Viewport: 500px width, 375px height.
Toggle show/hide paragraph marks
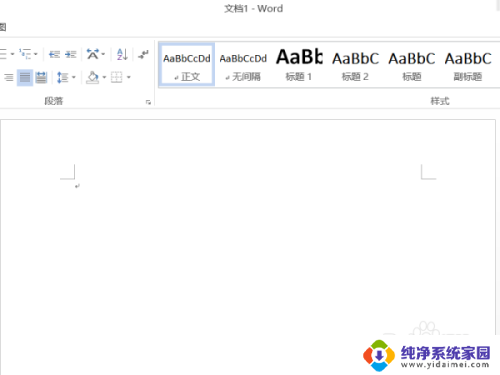point(143,54)
